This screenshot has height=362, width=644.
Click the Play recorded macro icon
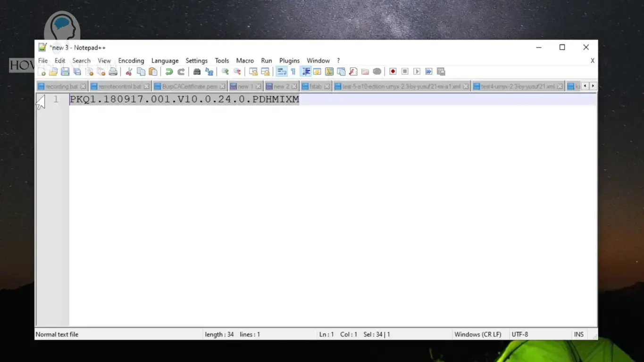(x=417, y=72)
